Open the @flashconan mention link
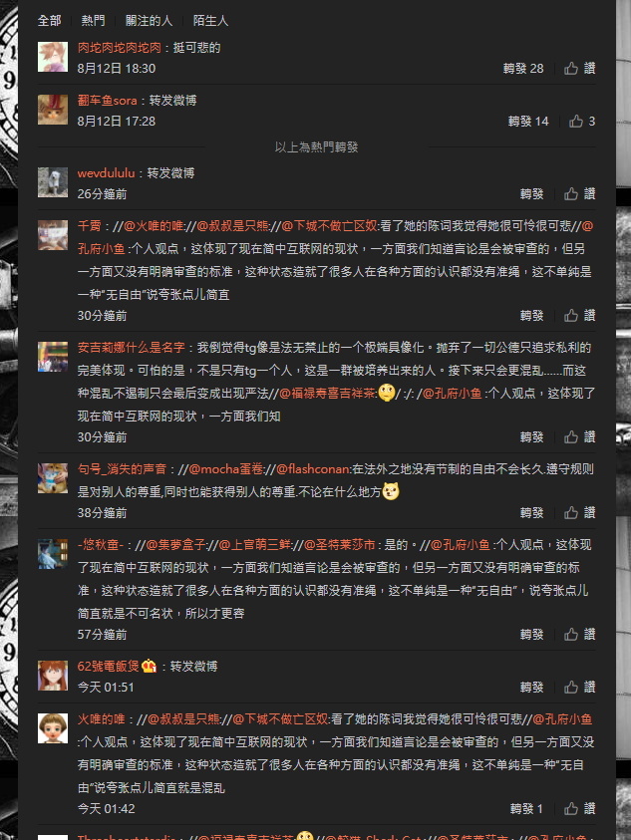Image resolution: width=631 pixels, height=840 pixels. tap(313, 468)
